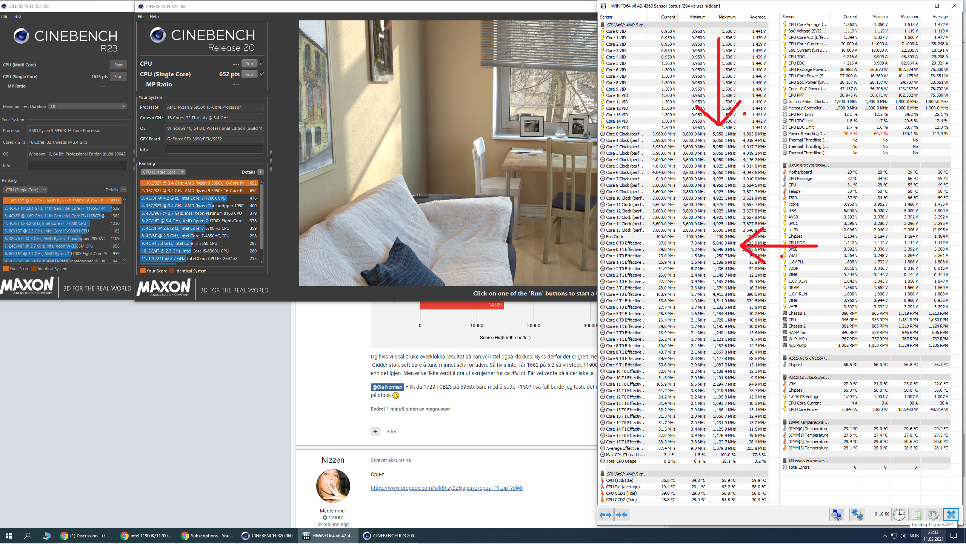Open the Windows Start menu
This screenshot has height=560, width=966.
(x=9, y=535)
